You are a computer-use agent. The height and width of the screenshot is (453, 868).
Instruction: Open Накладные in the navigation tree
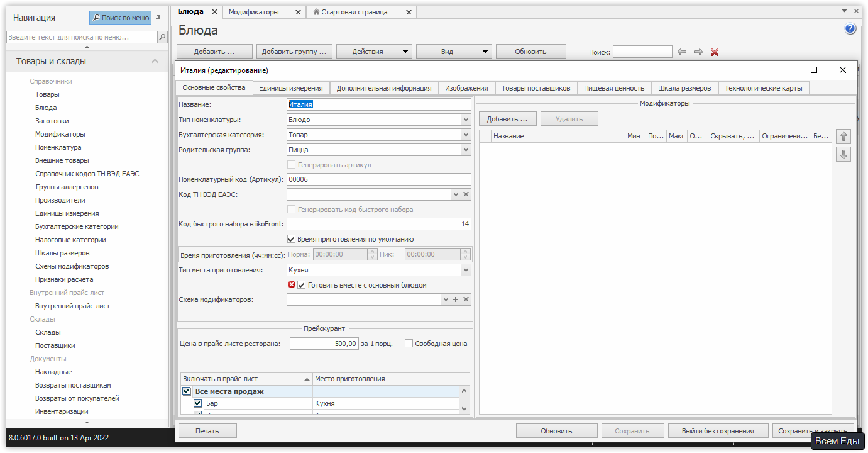[53, 372]
